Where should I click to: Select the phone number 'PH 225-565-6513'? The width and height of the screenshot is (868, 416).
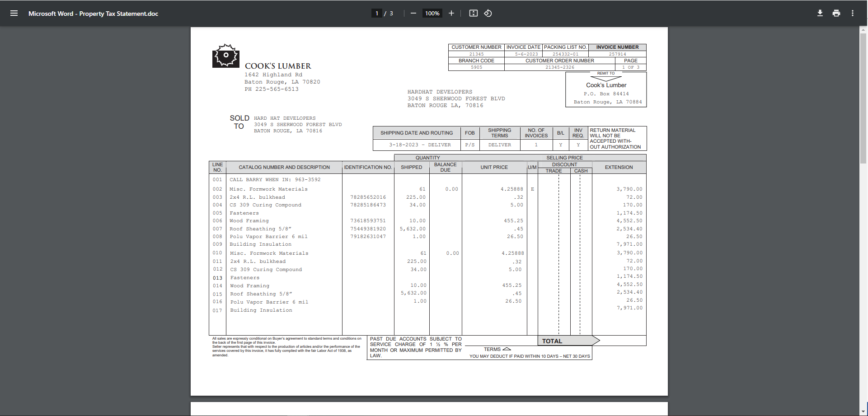coord(272,89)
